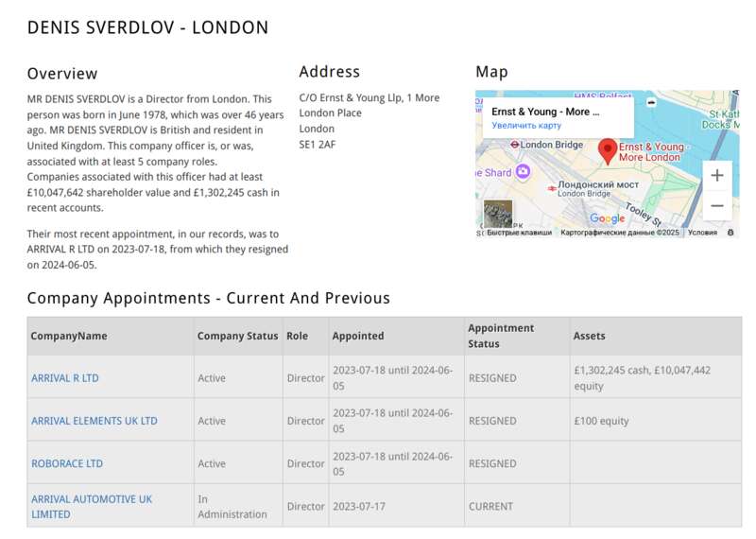Click the Assets column header
The image size is (756, 539).
click(589, 336)
